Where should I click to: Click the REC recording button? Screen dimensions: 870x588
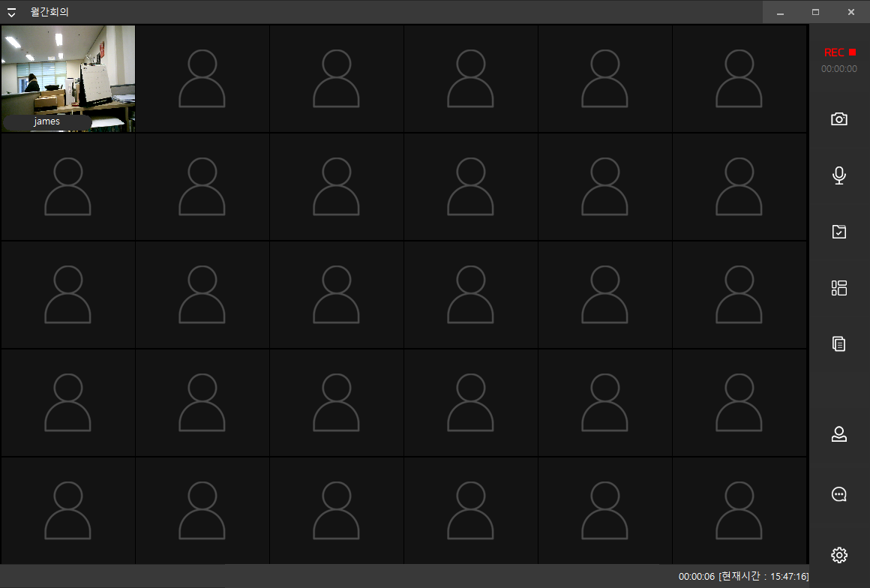point(839,52)
